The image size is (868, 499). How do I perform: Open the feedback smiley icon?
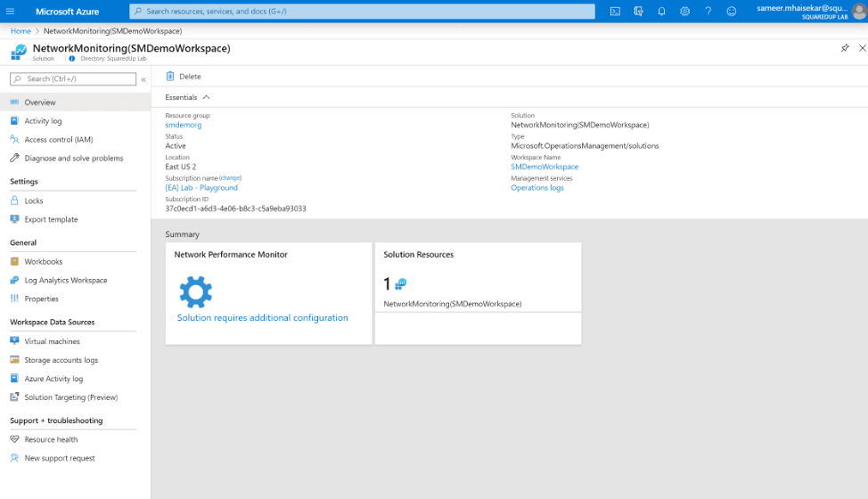pyautogui.click(x=732, y=12)
